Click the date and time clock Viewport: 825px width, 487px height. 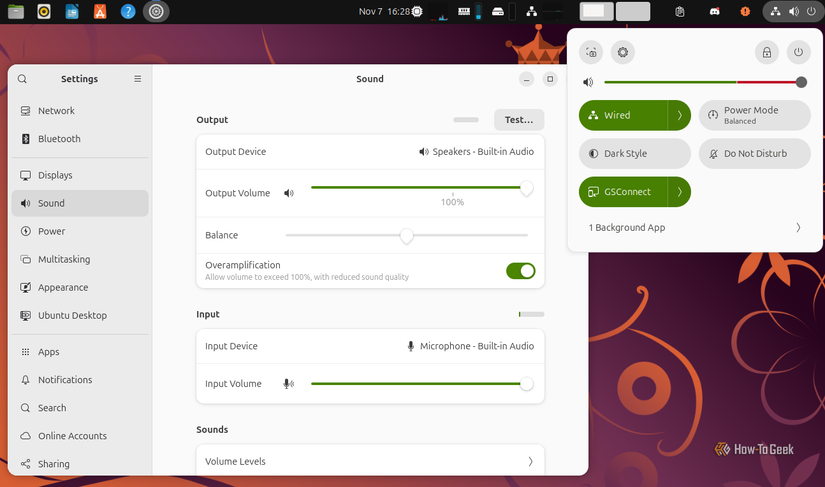[x=384, y=12]
